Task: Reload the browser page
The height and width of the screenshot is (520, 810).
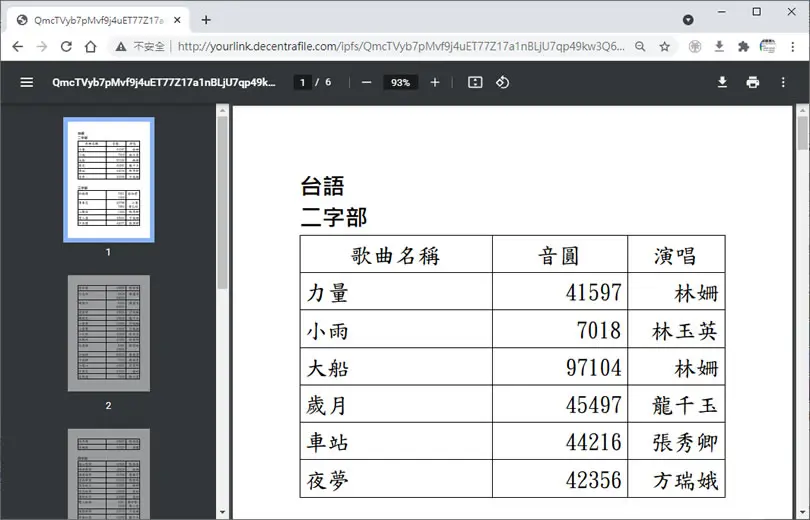Action: 66,46
